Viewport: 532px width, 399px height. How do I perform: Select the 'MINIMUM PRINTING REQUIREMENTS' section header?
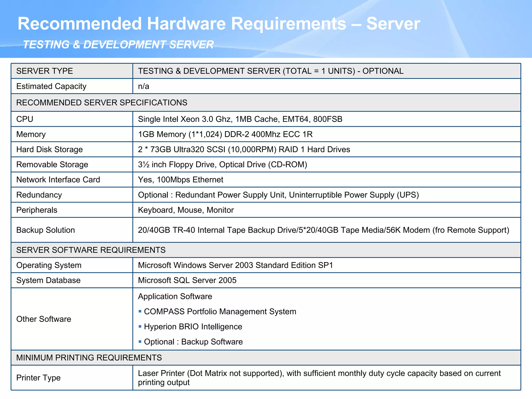pyautogui.click(x=89, y=358)
